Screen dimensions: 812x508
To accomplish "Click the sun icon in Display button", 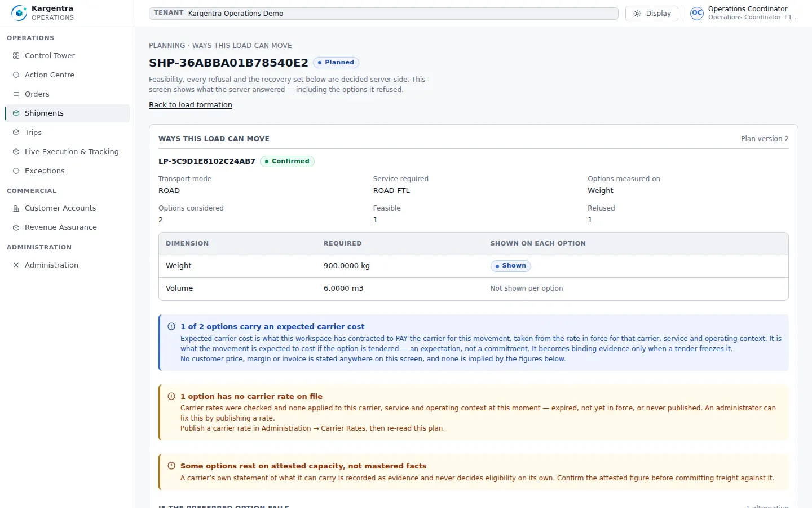I will [x=637, y=14].
